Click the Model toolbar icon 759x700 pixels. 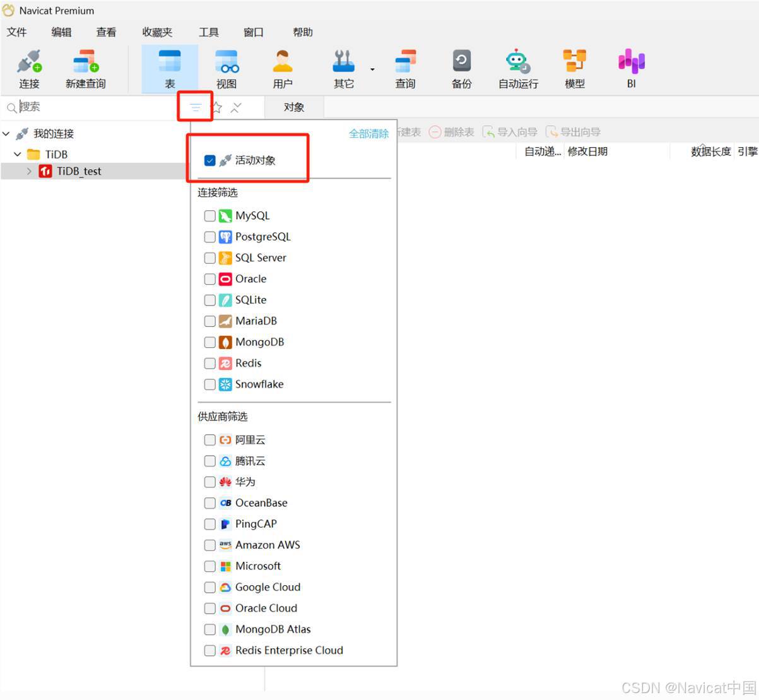575,61
